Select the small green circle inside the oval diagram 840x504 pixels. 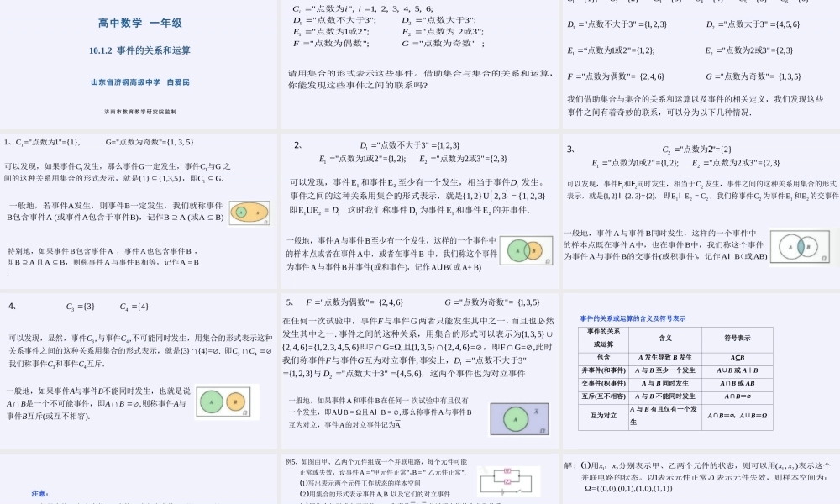(240, 213)
